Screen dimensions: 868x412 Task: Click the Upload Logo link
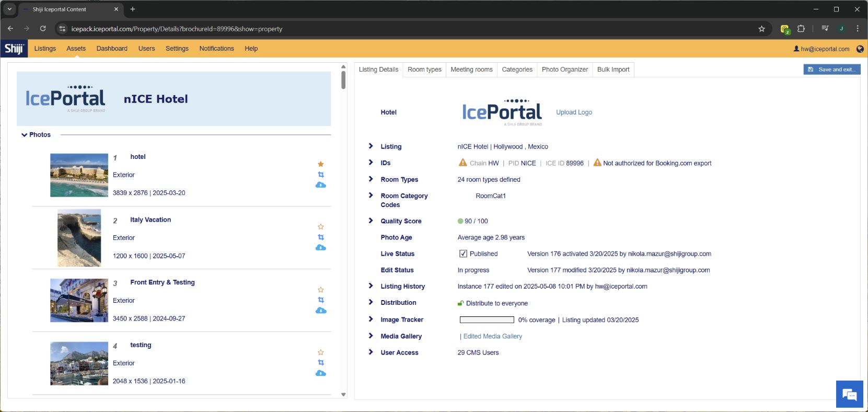point(574,112)
